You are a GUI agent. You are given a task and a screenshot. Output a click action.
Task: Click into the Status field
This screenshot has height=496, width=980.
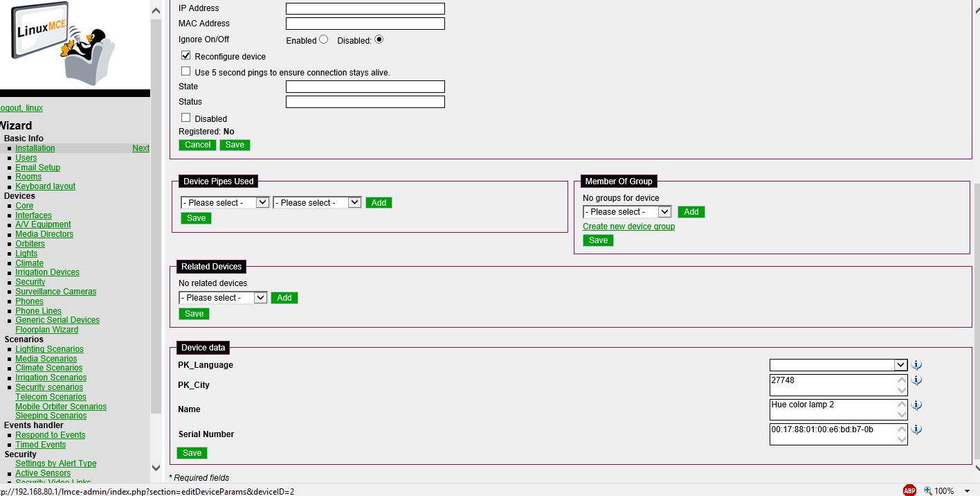365,102
